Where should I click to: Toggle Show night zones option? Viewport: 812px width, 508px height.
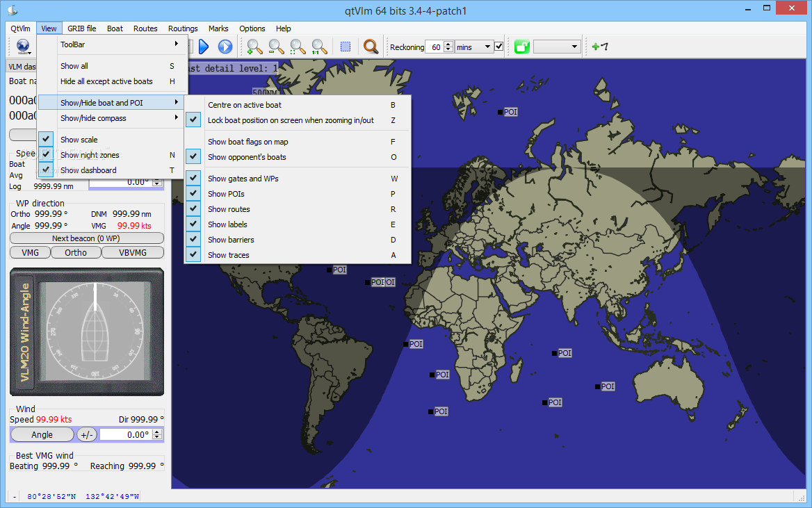click(111, 155)
